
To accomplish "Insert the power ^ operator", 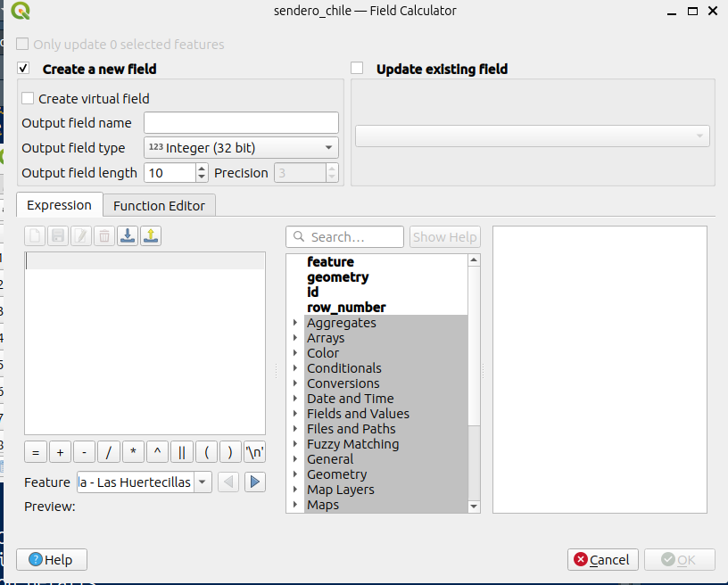I will [157, 452].
